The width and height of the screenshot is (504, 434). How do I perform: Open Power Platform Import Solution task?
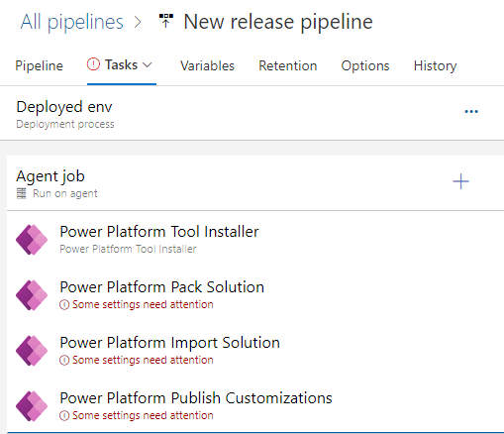point(255,351)
